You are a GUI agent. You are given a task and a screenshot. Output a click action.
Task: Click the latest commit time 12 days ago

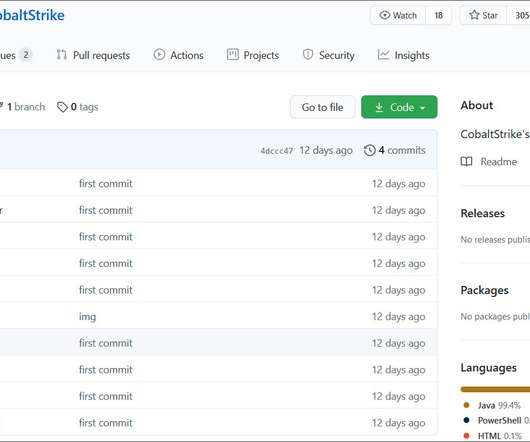(326, 150)
